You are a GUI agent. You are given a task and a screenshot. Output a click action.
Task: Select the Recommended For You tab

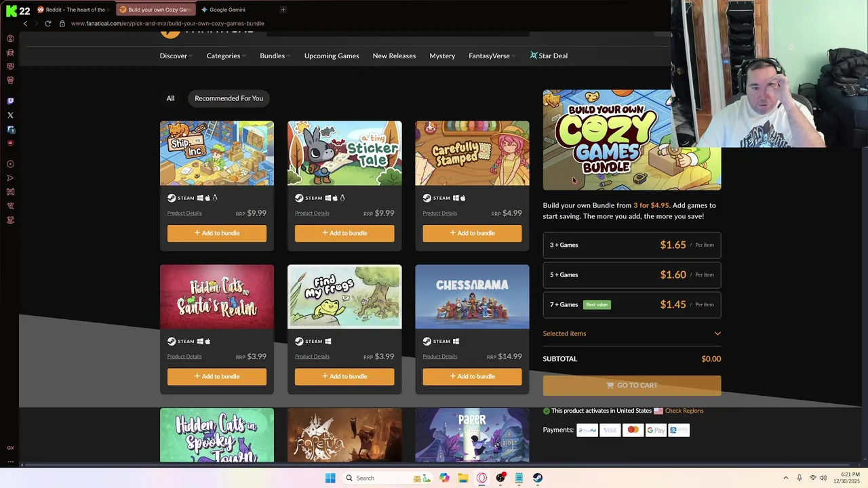(x=229, y=98)
